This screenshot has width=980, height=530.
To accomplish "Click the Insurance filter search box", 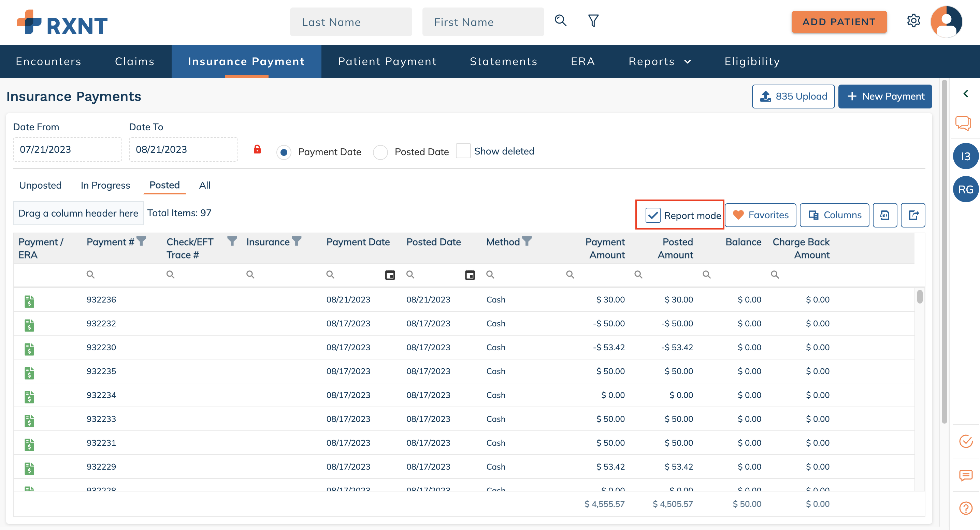I will point(282,275).
